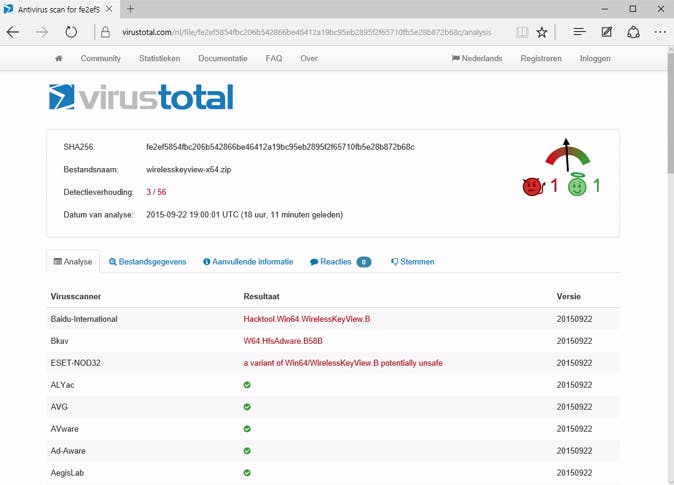The width and height of the screenshot is (674, 485).
Task: Reload the page with refresh icon
Action: (x=71, y=32)
